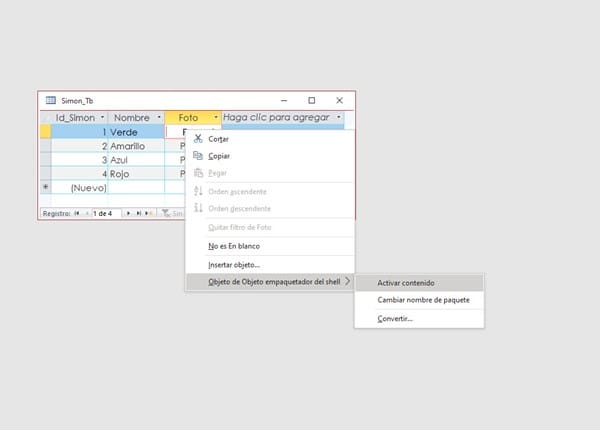Screen dimensions: 600x430
Task: Go to last record navigation arrow
Action: 139,213
